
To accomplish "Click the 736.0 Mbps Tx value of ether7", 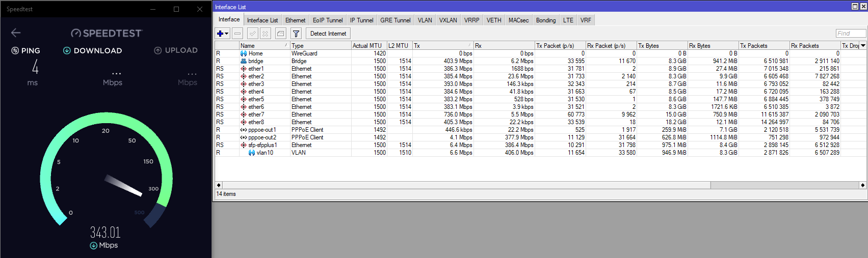I will pos(458,114).
